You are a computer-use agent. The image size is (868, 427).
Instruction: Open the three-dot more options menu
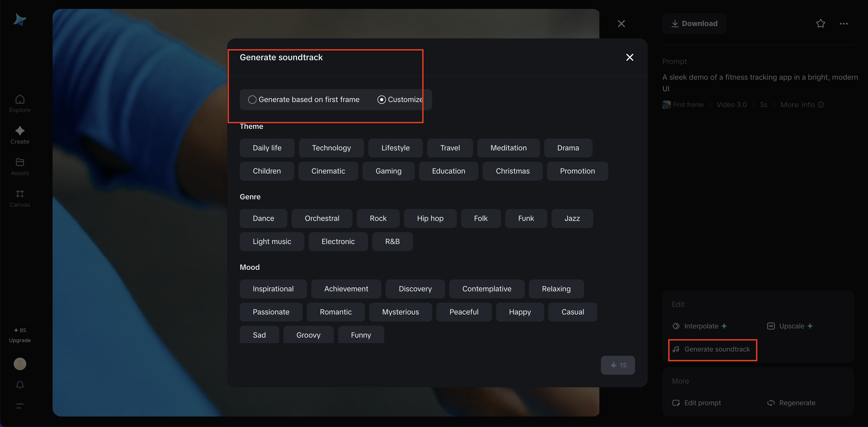843,24
